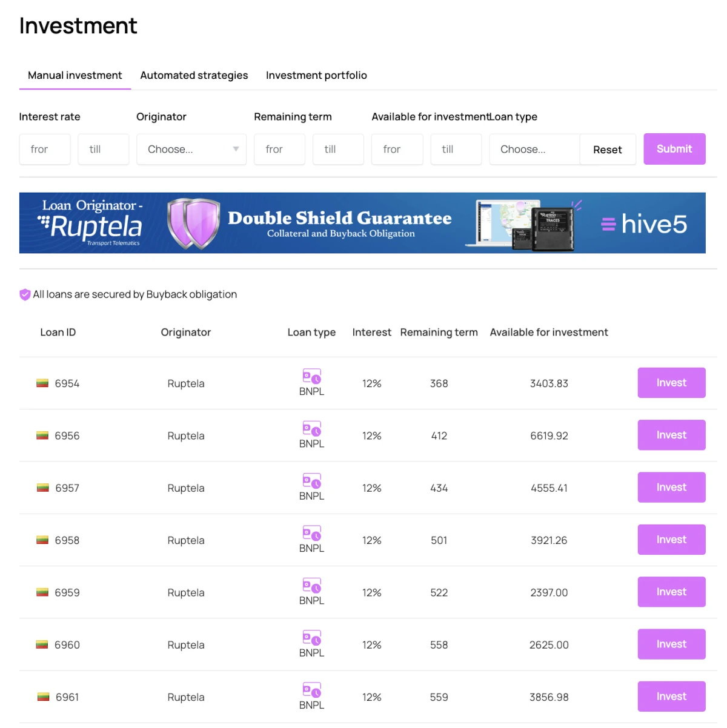
Task: Submit the loan filter form
Action: point(674,149)
